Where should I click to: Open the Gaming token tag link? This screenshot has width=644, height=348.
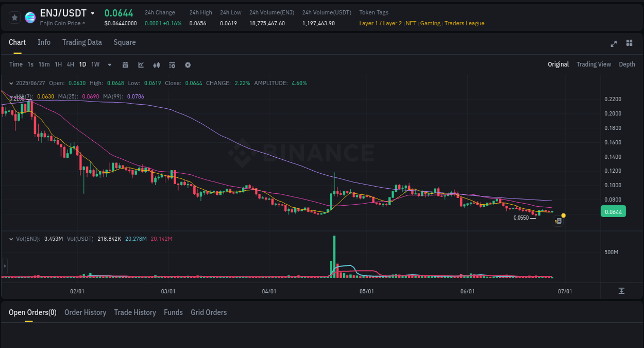[x=430, y=23]
